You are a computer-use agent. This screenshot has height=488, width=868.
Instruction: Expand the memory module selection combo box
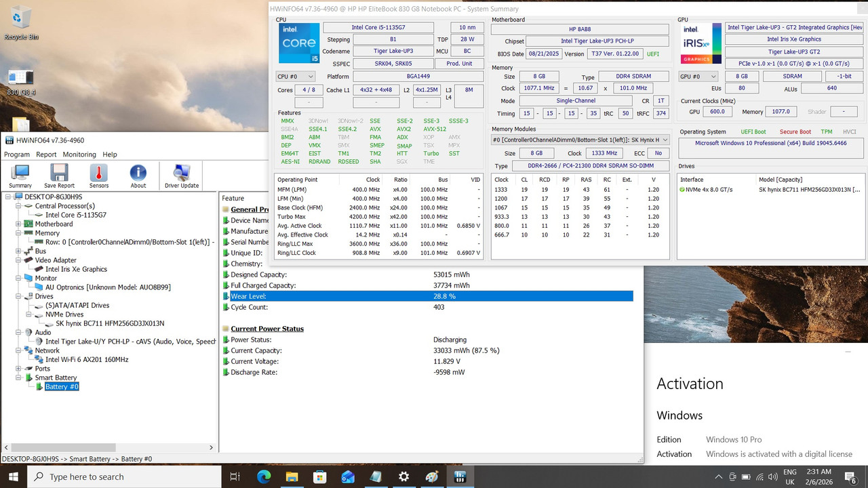pos(580,140)
